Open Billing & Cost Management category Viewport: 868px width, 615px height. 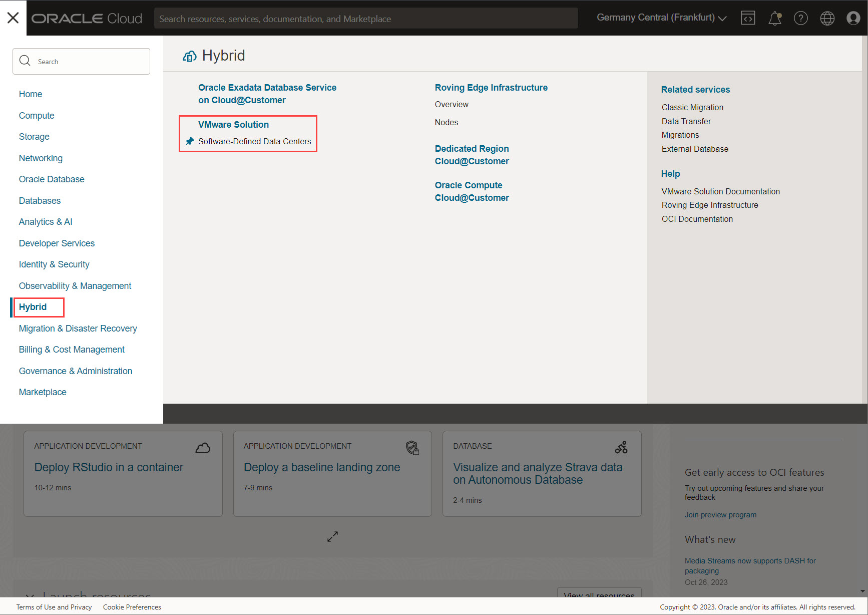(x=72, y=350)
